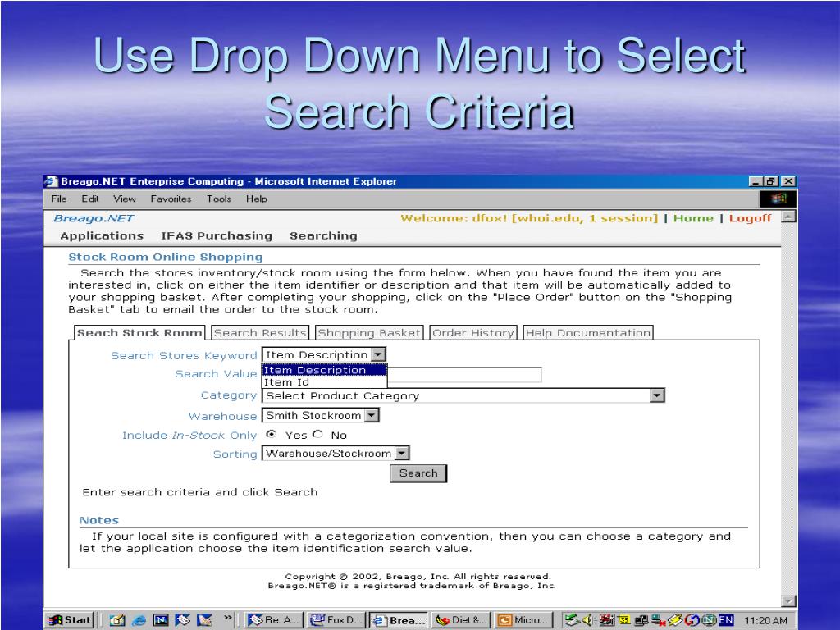Click the Breago.NET logo link
840x630 pixels.
pyautogui.click(x=94, y=218)
